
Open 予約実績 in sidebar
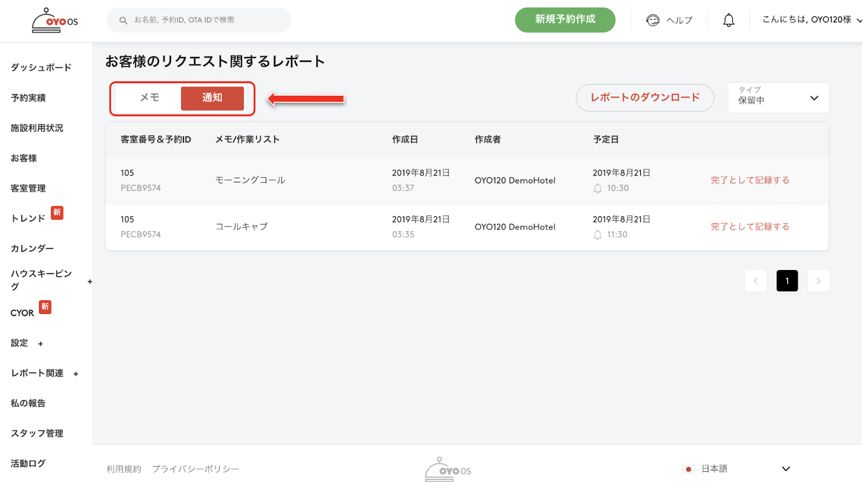(x=28, y=98)
